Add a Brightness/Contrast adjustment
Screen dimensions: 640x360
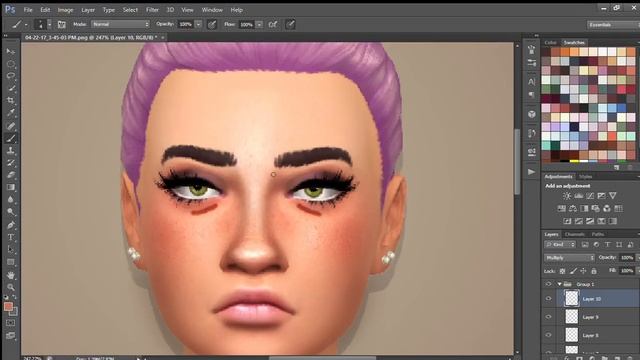click(x=567, y=196)
